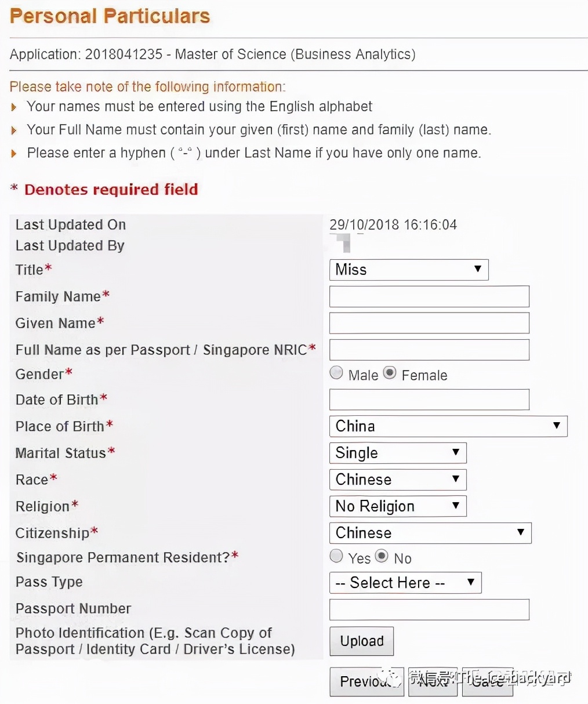Choose Yes for Singapore Permanent Resident

click(x=336, y=556)
